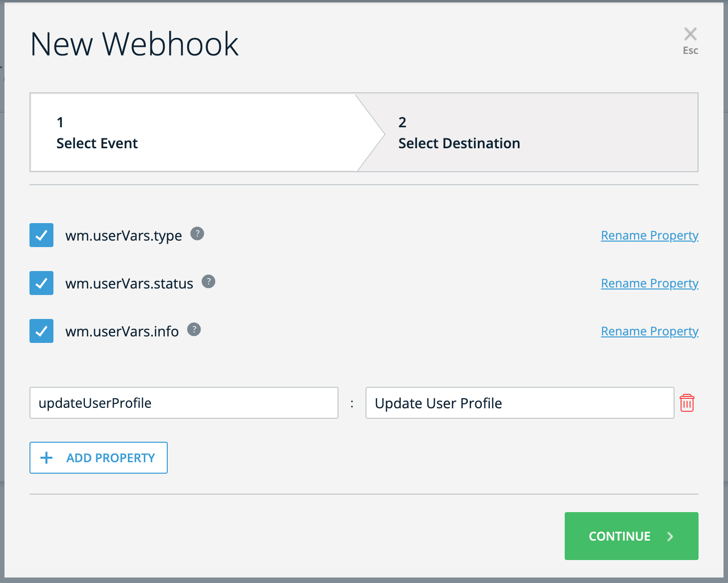
Task: Delete the updateUserProfile property row
Action: tap(687, 403)
